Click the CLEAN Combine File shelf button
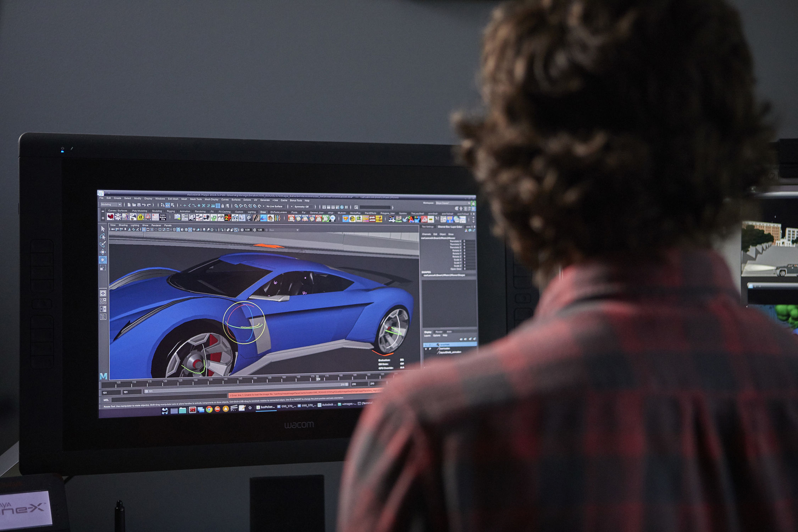 (x=163, y=217)
